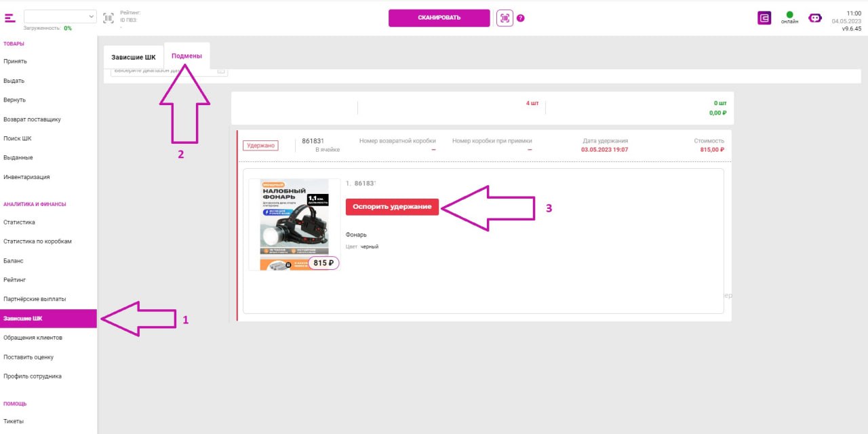Click the date range input field
The width and height of the screenshot is (868, 434).
point(163,71)
